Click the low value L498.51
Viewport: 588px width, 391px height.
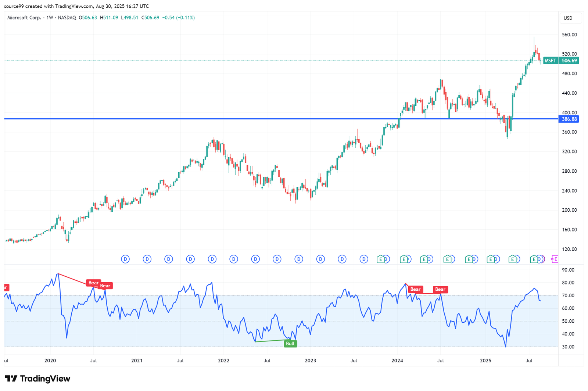tap(130, 18)
